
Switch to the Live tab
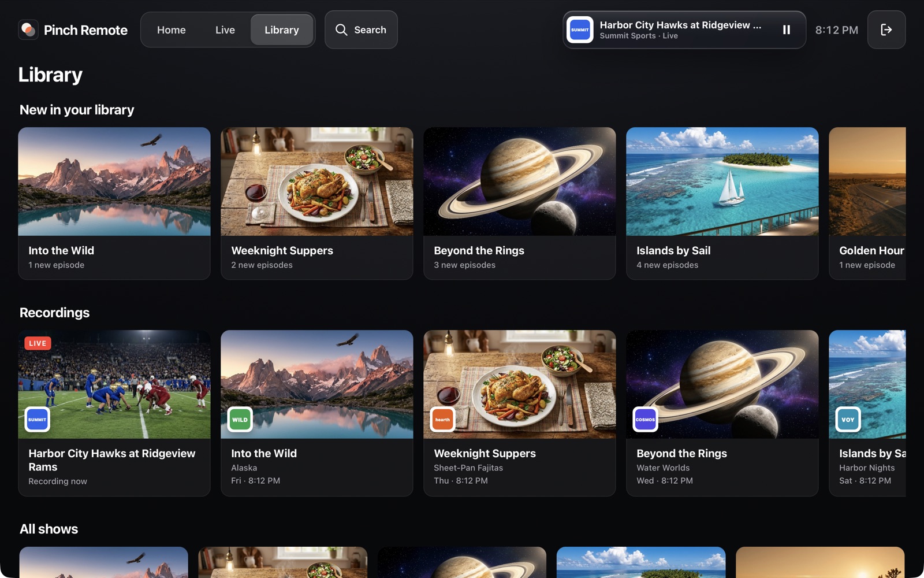pos(225,30)
